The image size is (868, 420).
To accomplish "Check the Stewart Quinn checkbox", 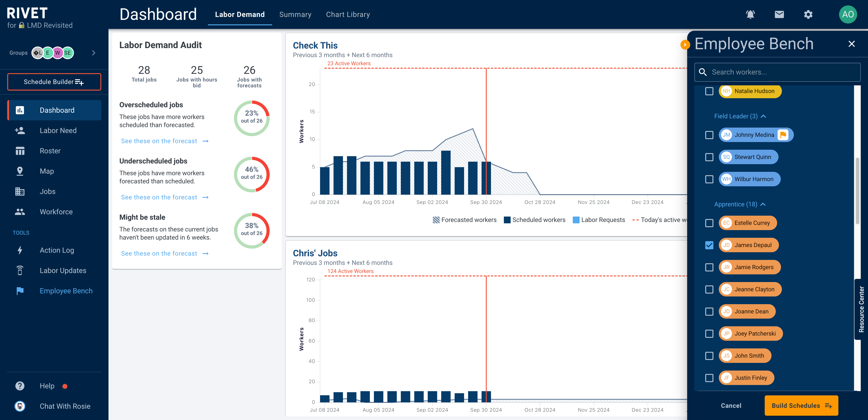I will (x=709, y=157).
